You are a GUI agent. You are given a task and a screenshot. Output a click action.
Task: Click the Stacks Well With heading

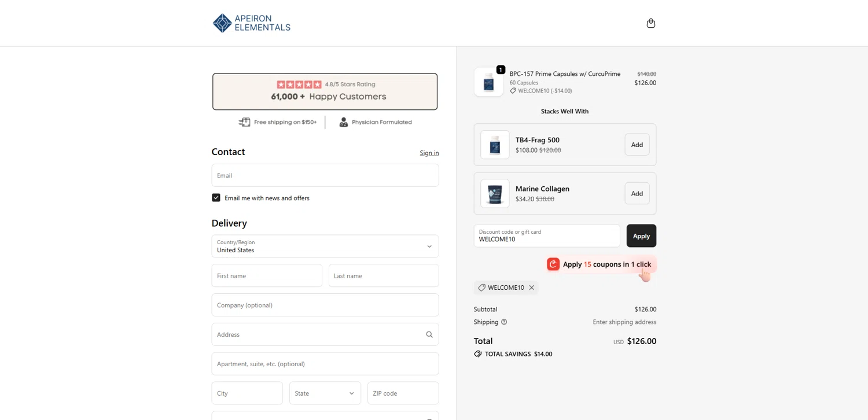(565, 112)
